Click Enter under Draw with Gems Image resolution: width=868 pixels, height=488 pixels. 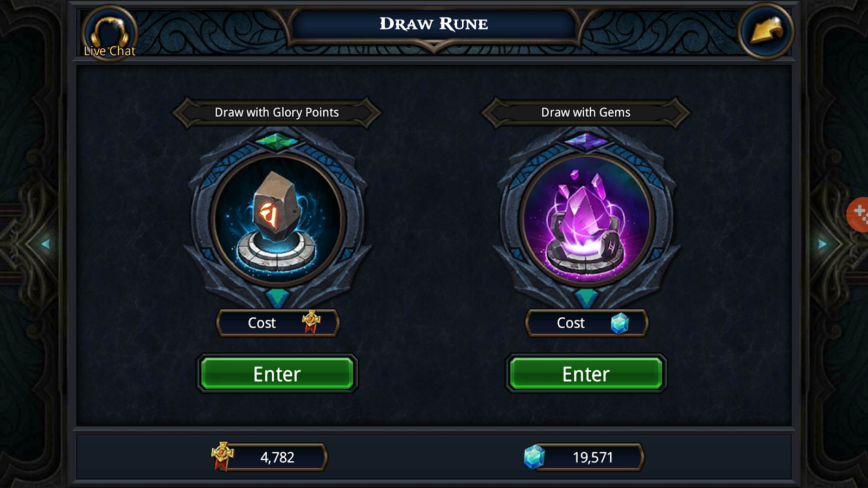[x=586, y=374]
